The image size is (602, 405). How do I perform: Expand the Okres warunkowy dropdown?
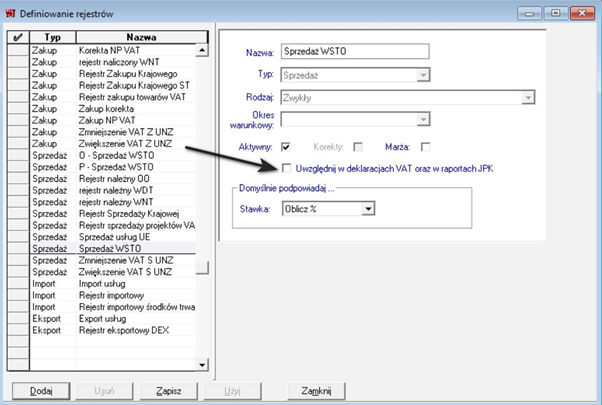pos(424,118)
